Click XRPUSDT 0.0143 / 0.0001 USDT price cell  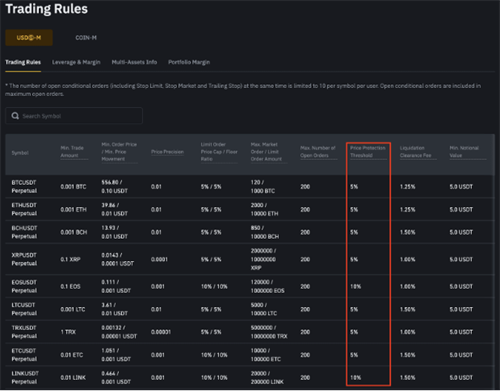tap(118, 259)
